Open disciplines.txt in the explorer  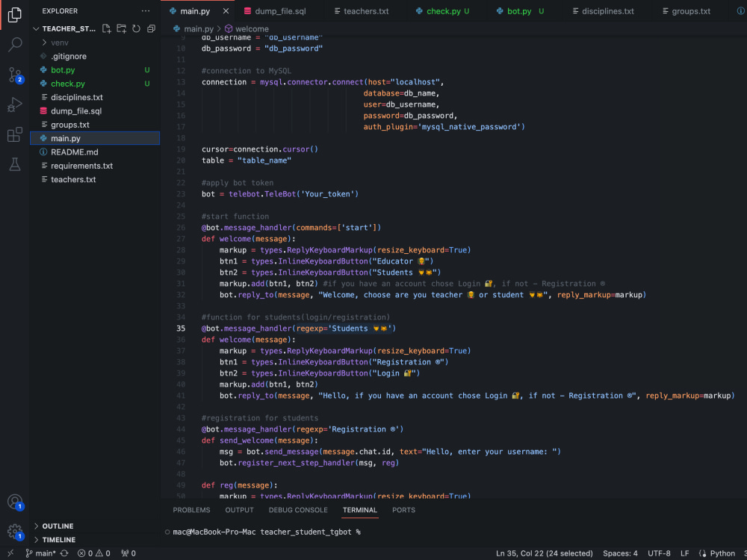(x=95, y=97)
